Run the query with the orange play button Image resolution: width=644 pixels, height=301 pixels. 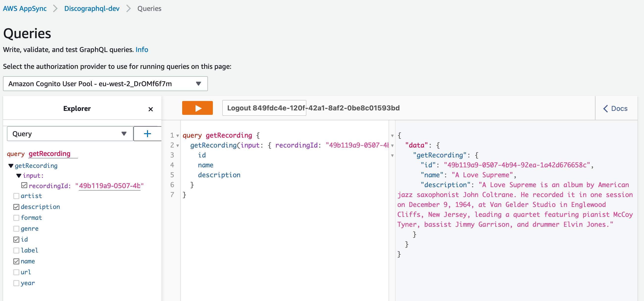tap(197, 108)
